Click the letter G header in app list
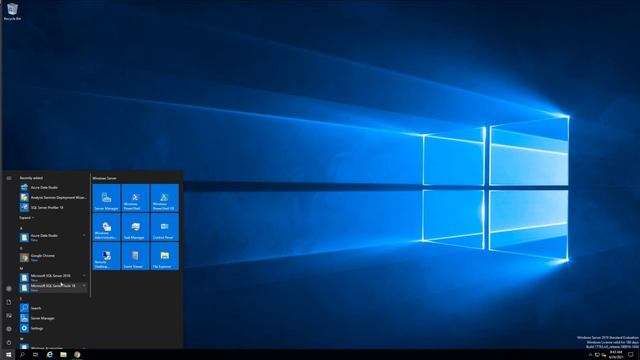Image resolution: width=640 pixels, height=360 pixels. pyautogui.click(x=21, y=248)
